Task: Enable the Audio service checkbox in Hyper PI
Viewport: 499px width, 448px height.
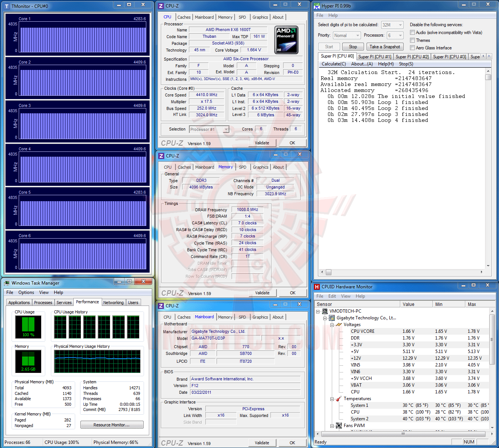Action: point(412,33)
